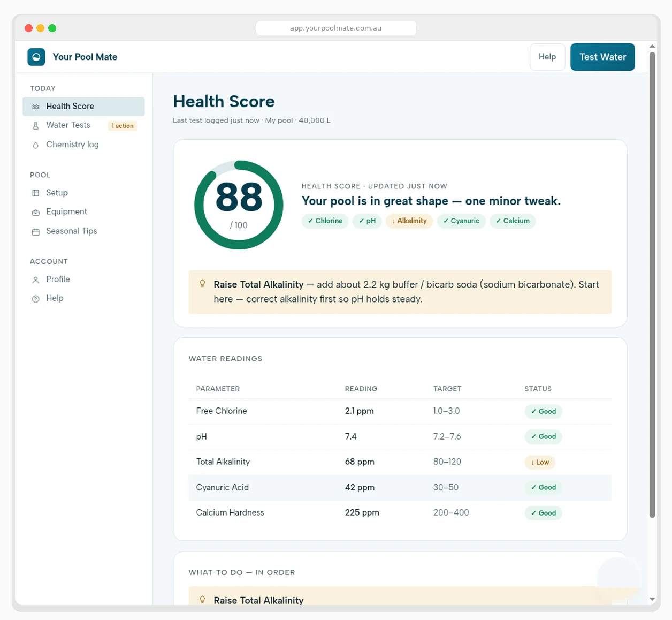Click the Setup grid icon
Viewport: 672px width, 620px height.
[x=36, y=193]
